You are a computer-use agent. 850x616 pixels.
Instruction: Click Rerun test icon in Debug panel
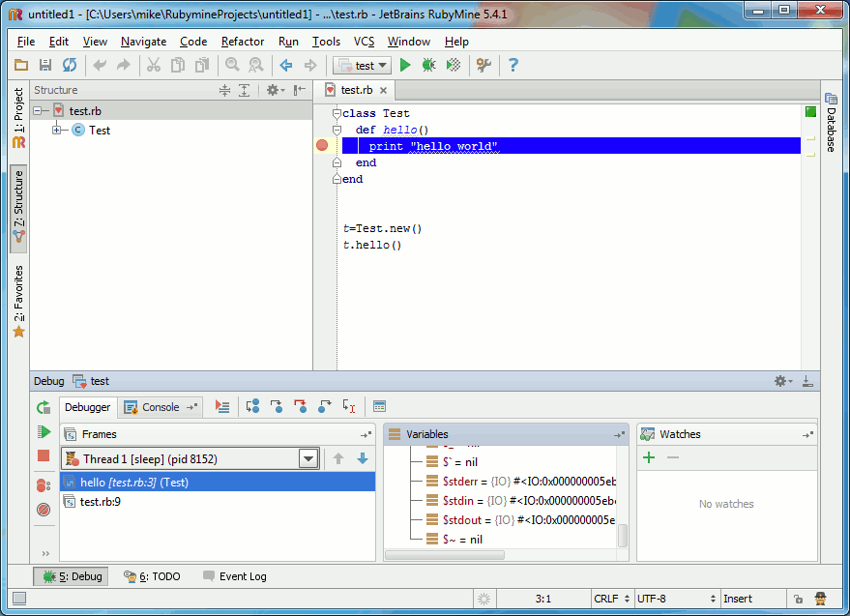point(44,407)
